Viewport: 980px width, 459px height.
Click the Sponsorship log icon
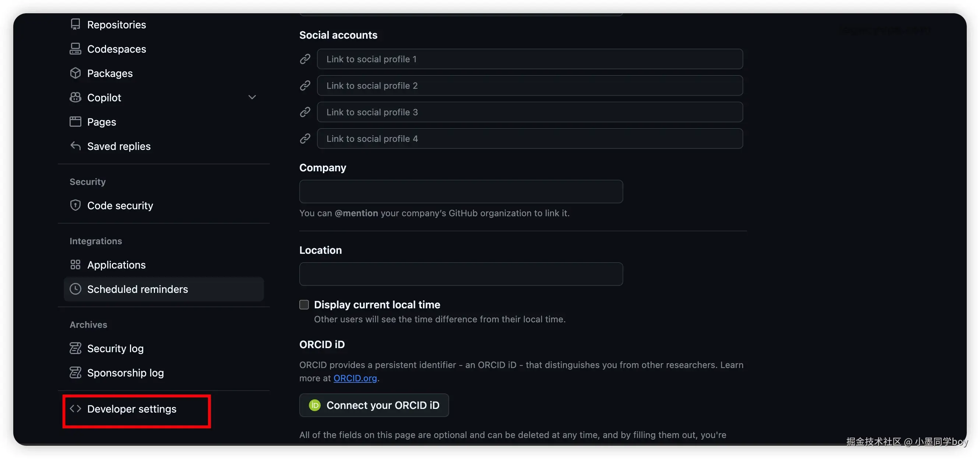click(x=75, y=372)
